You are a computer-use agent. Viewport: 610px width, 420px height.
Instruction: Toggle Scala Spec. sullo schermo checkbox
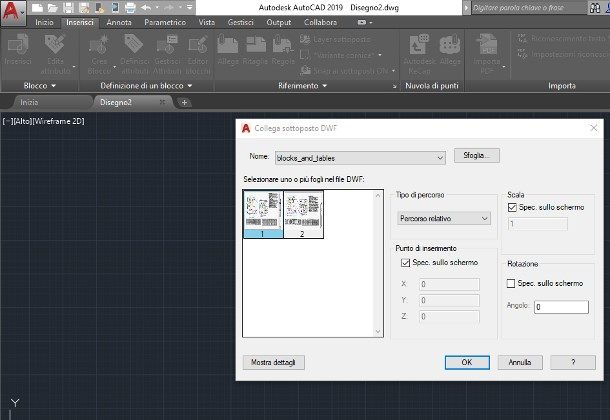coord(513,207)
